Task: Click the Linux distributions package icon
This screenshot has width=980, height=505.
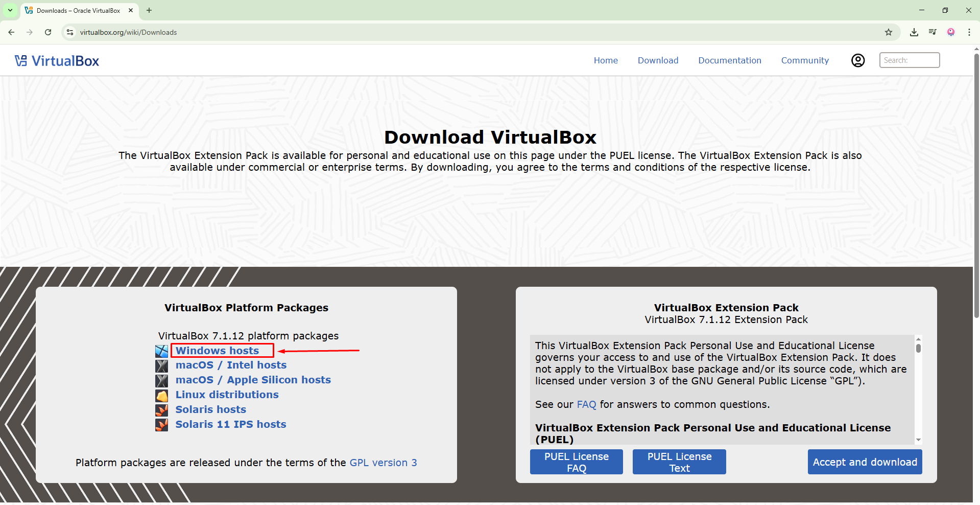Action: coord(161,396)
